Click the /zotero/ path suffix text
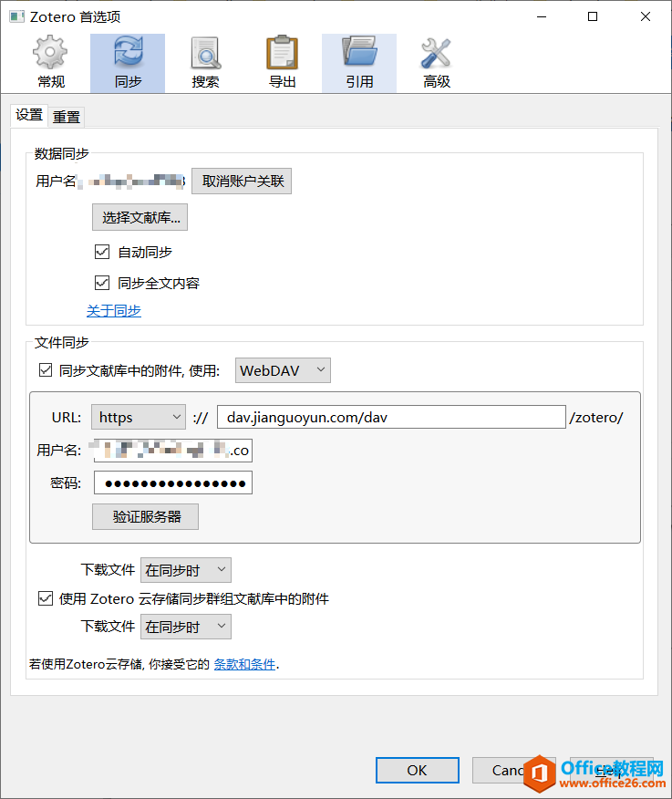 pyautogui.click(x=596, y=418)
